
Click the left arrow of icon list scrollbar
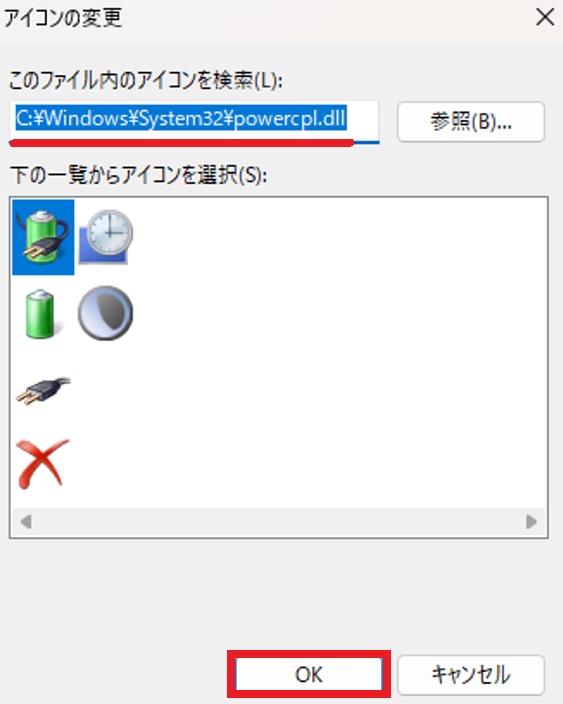[x=26, y=522]
